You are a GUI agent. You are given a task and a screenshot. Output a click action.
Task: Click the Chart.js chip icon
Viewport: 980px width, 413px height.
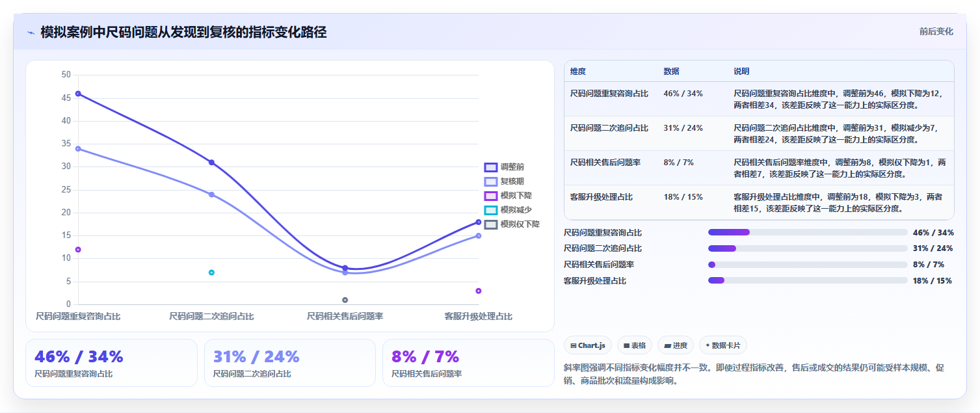pos(573,345)
